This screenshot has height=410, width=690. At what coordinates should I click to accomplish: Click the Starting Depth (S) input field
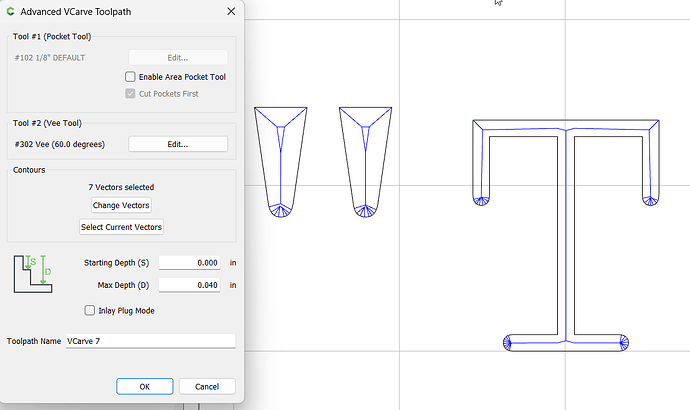tap(196, 263)
